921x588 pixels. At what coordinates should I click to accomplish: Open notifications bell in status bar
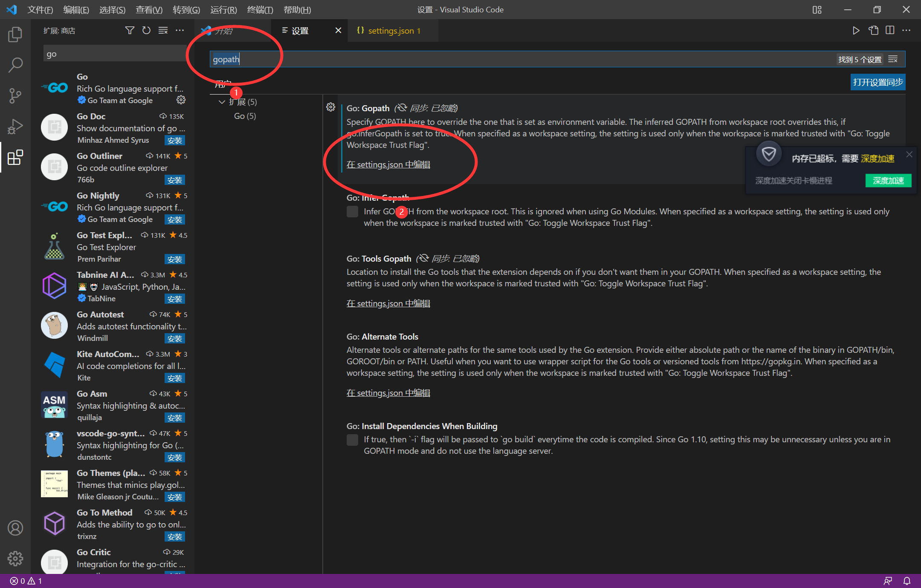907,581
